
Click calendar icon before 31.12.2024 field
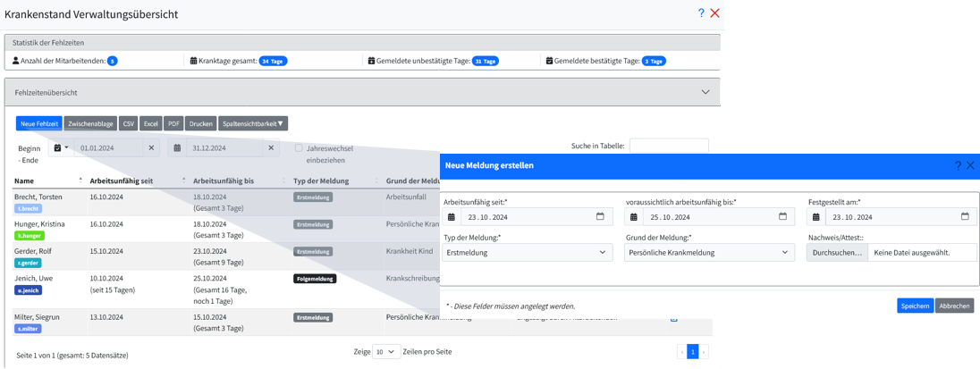point(177,148)
